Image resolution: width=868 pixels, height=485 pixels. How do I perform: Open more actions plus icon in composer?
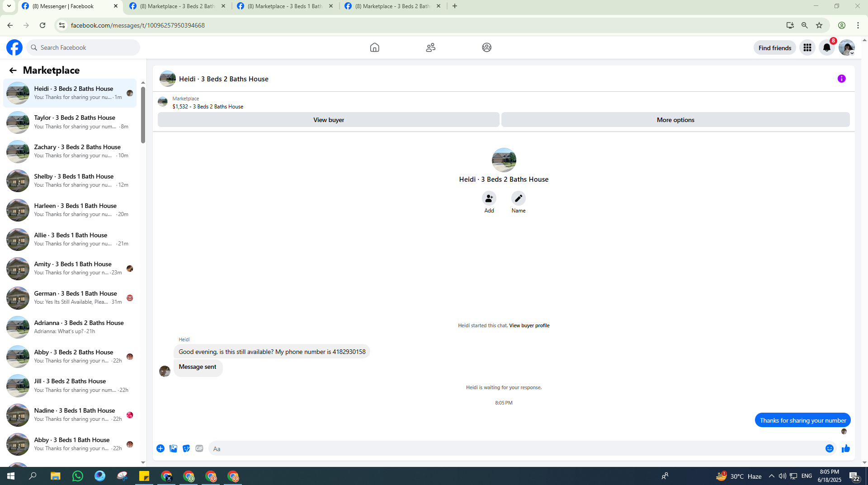pyautogui.click(x=160, y=448)
